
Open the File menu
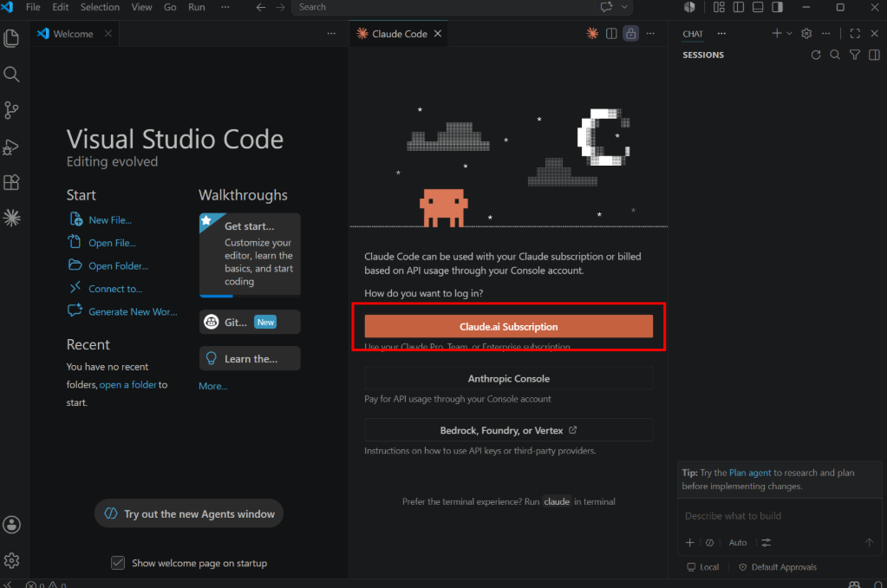[33, 7]
